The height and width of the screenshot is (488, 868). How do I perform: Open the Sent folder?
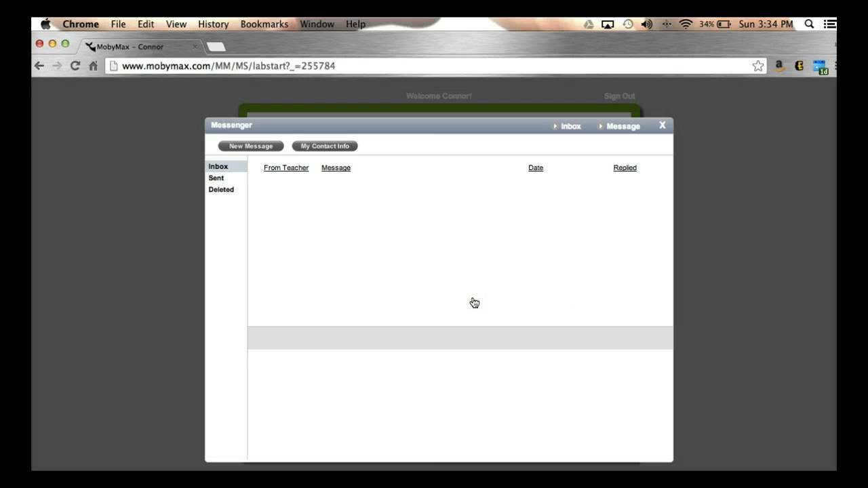pyautogui.click(x=216, y=178)
